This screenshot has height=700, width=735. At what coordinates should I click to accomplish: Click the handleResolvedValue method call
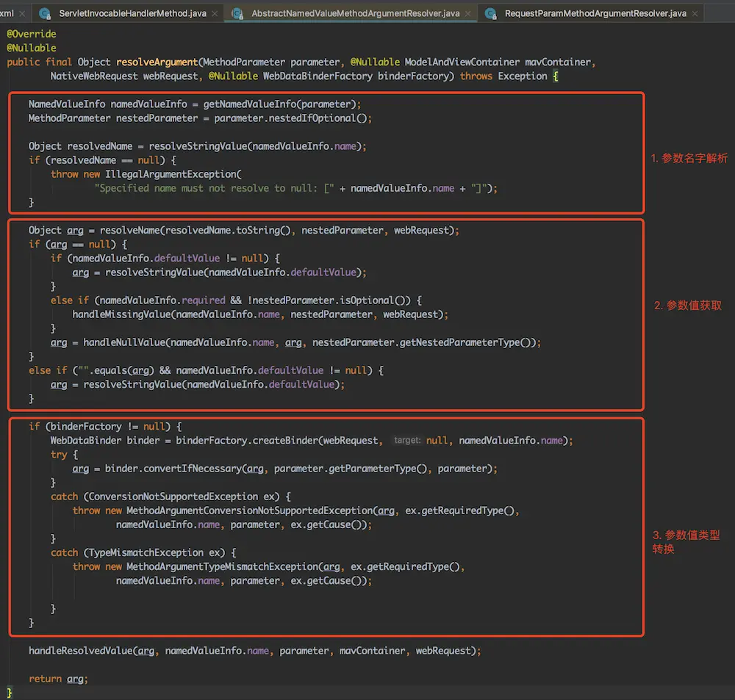pos(81,651)
